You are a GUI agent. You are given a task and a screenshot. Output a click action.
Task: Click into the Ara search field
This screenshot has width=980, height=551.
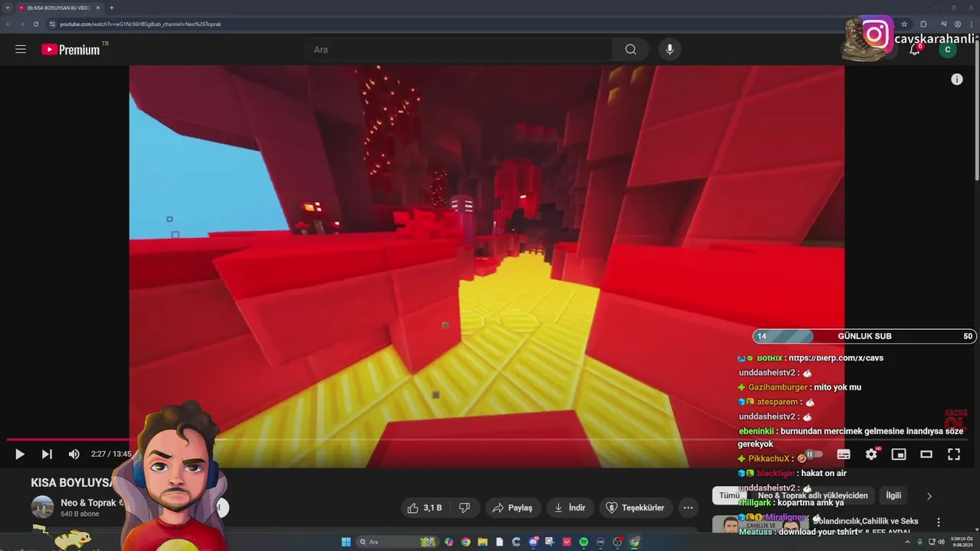458,50
